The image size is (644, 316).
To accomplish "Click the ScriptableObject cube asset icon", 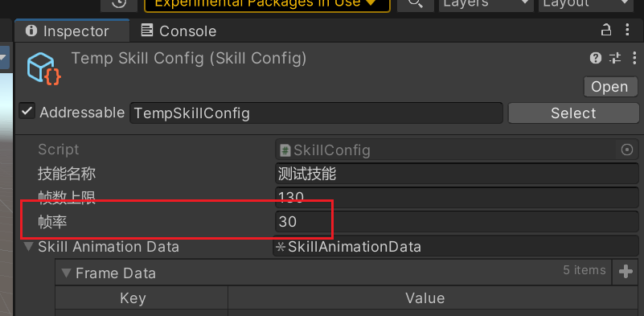I will 44,69.
